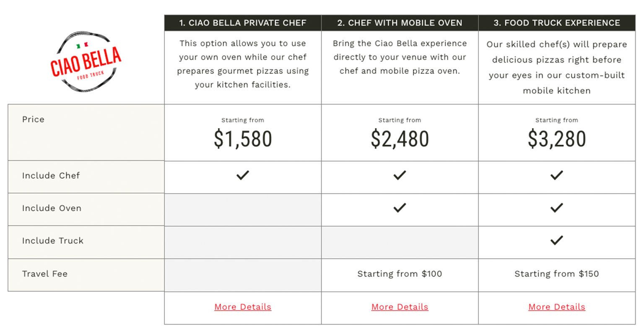Open More Details for Food Truck Experience
644x335 pixels.
point(556,307)
